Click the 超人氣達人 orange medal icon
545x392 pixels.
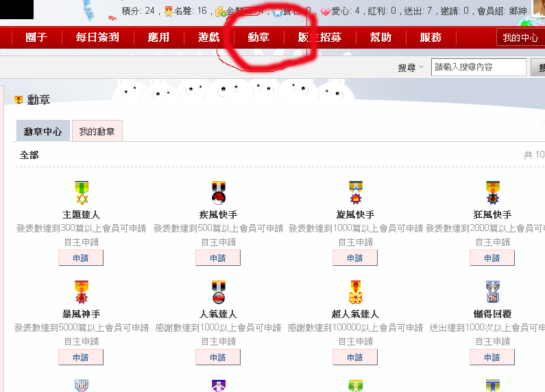click(356, 292)
